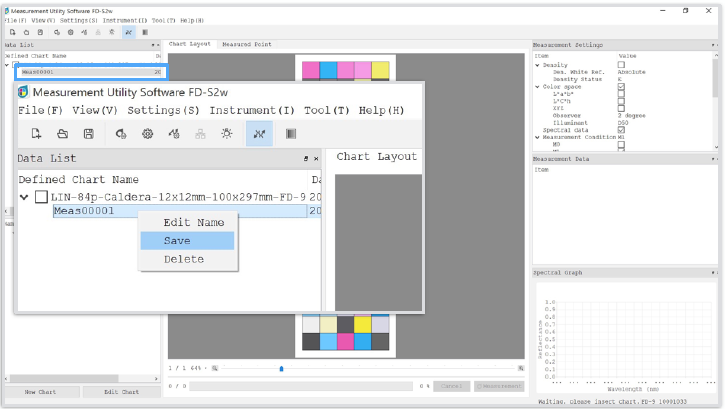Screen dimensions: 725x409
Task: Click Measurement Settings scrollbar down arrow
Action: pos(716,147)
